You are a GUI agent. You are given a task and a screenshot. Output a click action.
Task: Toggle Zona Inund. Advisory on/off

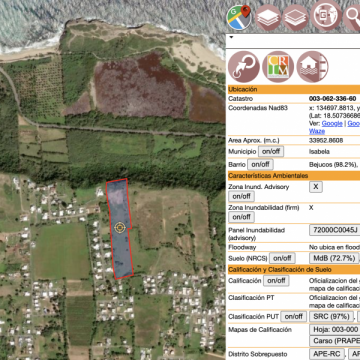pyautogui.click(x=241, y=196)
